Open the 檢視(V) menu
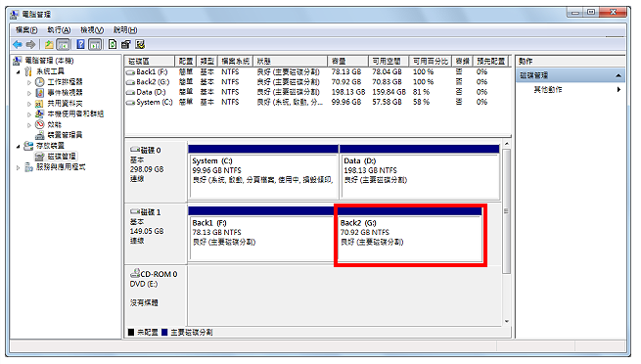The height and width of the screenshot is (364, 641). click(92, 29)
